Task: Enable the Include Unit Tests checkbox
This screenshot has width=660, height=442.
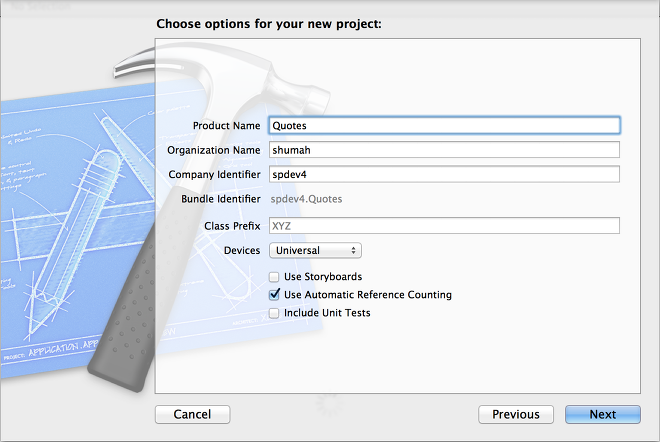Action: (274, 313)
